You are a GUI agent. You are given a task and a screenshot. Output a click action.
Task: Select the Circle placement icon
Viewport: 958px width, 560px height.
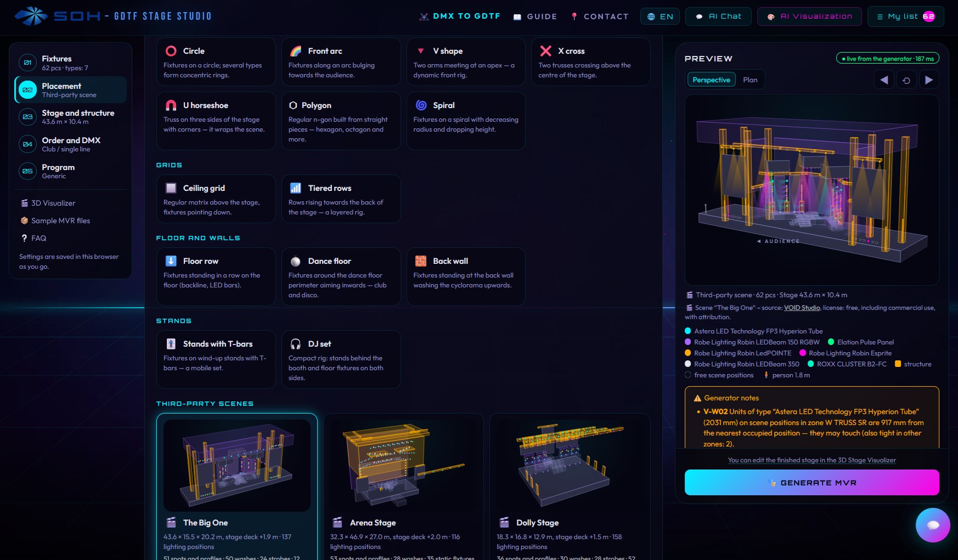[x=171, y=51]
